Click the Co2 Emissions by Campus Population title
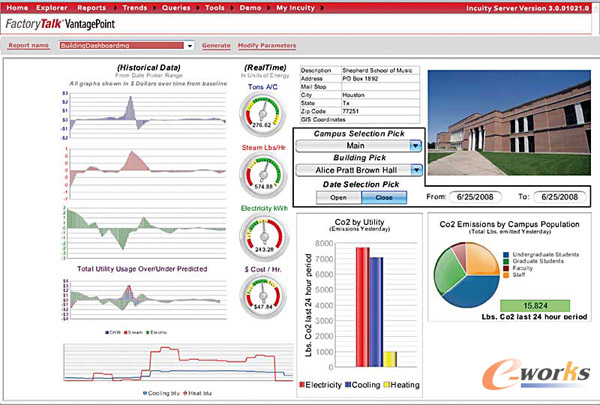Viewport: 600px width, 405px height. click(509, 224)
